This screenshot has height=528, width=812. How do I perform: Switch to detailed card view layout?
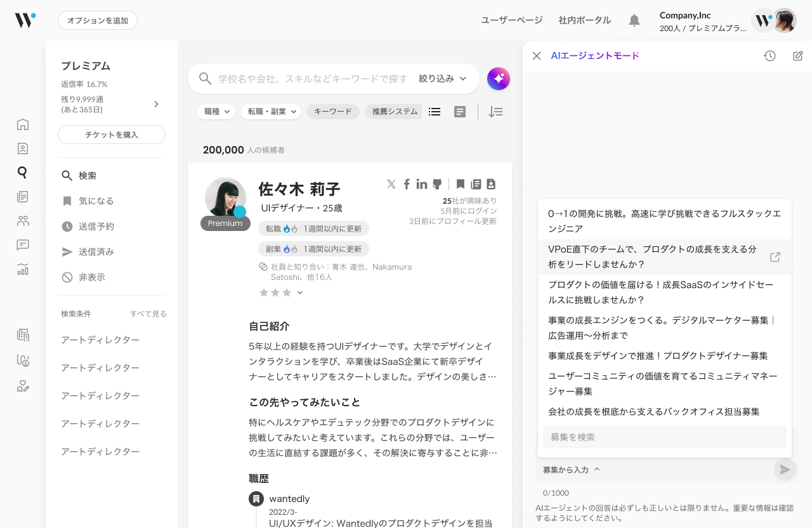460,112
